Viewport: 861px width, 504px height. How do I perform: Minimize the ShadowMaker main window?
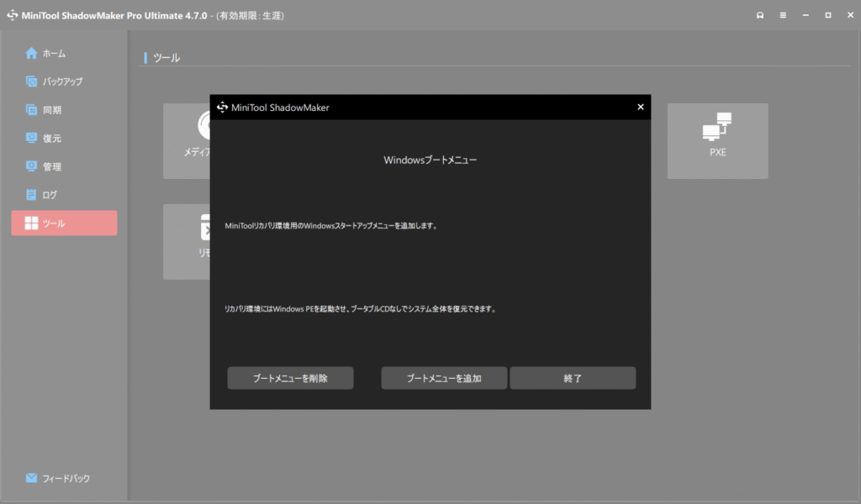point(806,15)
